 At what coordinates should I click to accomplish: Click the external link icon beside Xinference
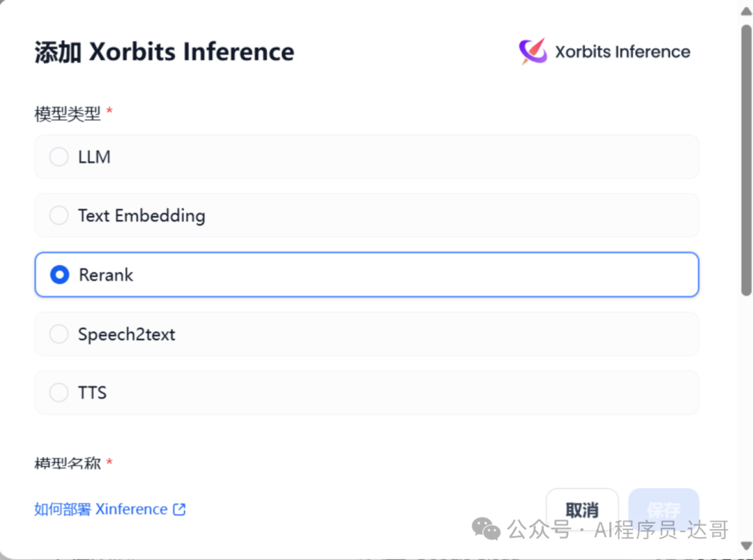(179, 509)
